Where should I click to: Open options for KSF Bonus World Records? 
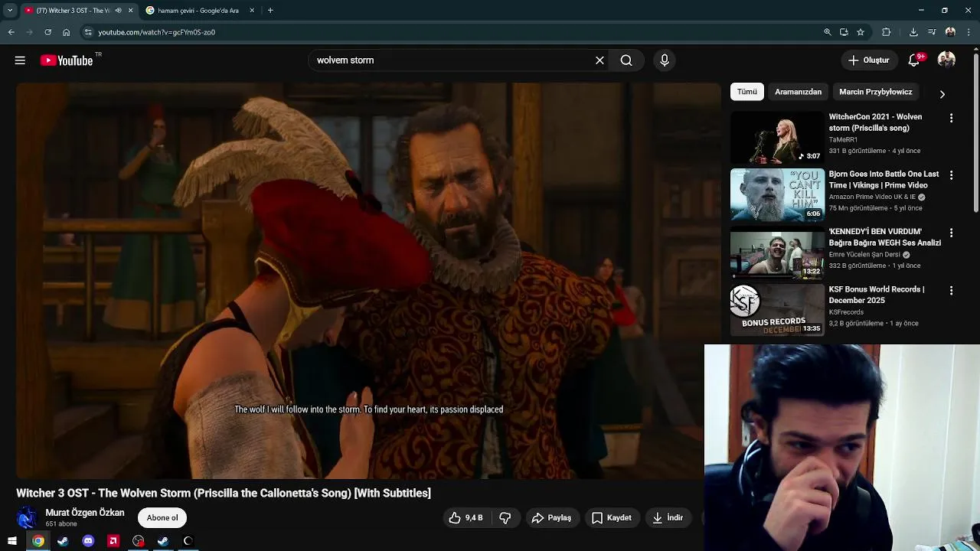point(951,291)
